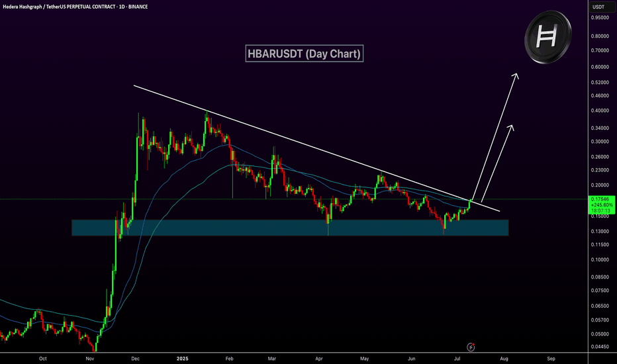This screenshot has width=617, height=364.
Task: Click the lightning bolt icon at chart bottom
Action: 471,347
